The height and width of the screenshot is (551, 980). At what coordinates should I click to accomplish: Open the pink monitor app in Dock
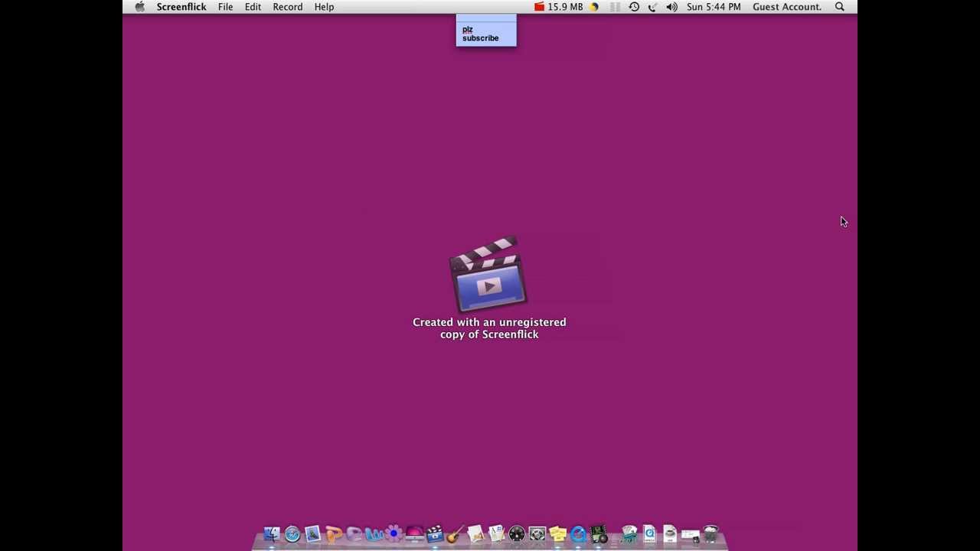pos(414,533)
